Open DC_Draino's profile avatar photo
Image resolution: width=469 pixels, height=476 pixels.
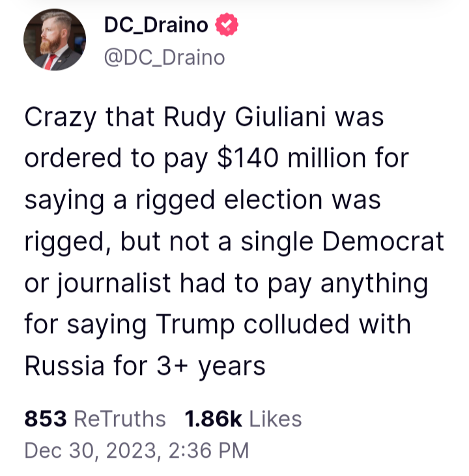pos(54,40)
